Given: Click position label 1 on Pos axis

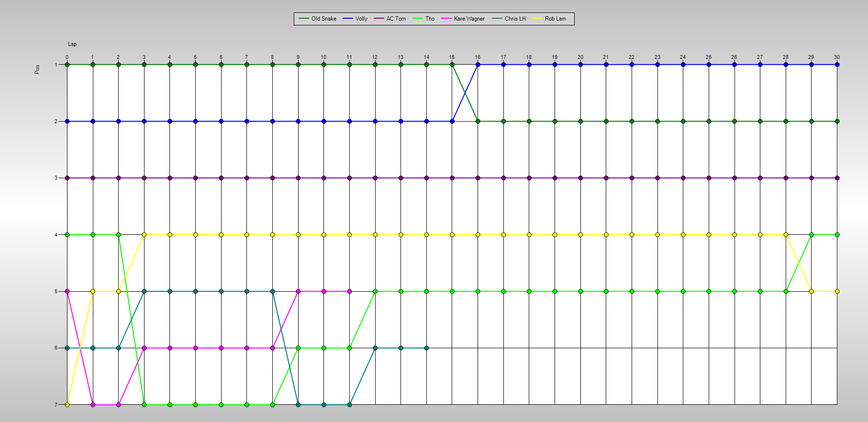Looking at the screenshot, I should pos(56,65).
